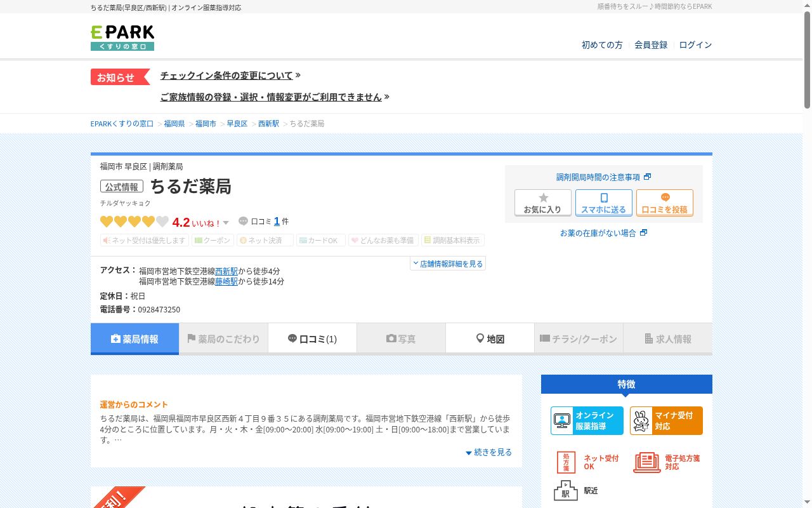The image size is (812, 508).
Task: Click the ログイン link
Action: pos(695,45)
